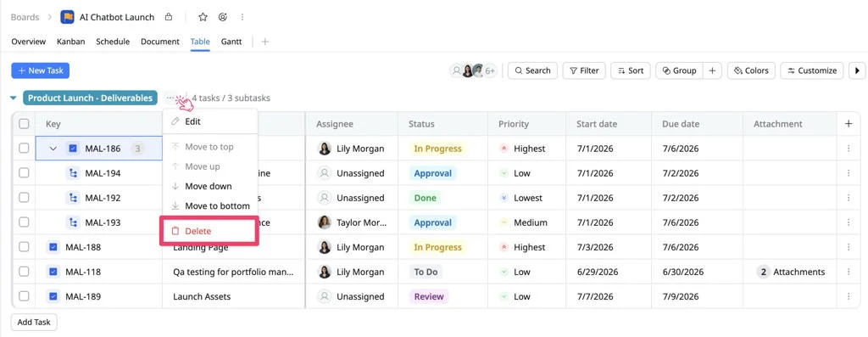This screenshot has width=868, height=337.
Task: Go to Boards breadcrumb link
Action: coord(25,17)
